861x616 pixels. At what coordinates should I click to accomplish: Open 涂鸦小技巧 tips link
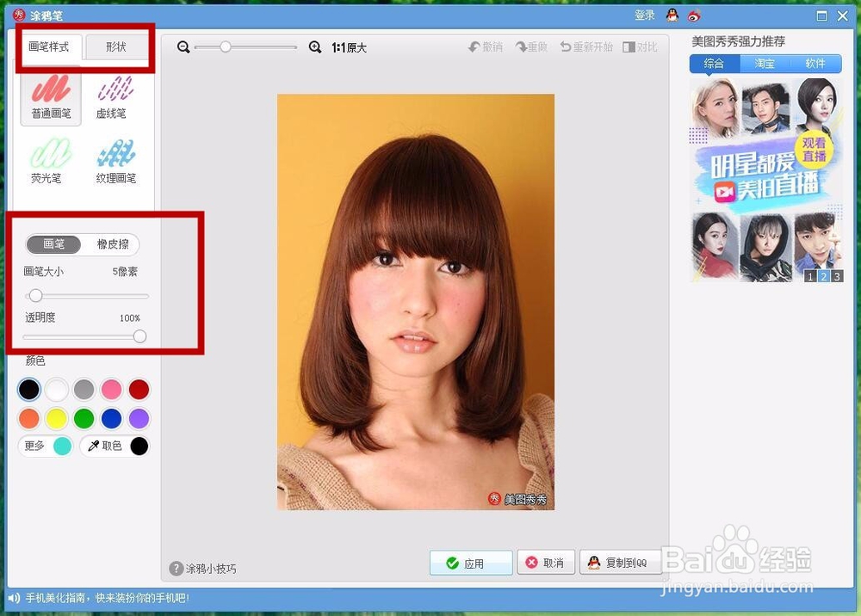coord(203,569)
